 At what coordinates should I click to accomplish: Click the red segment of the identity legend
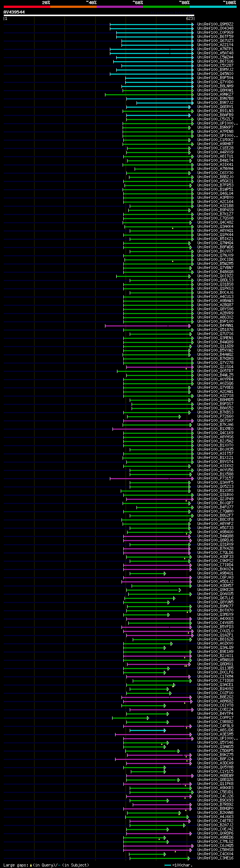[27, 6]
